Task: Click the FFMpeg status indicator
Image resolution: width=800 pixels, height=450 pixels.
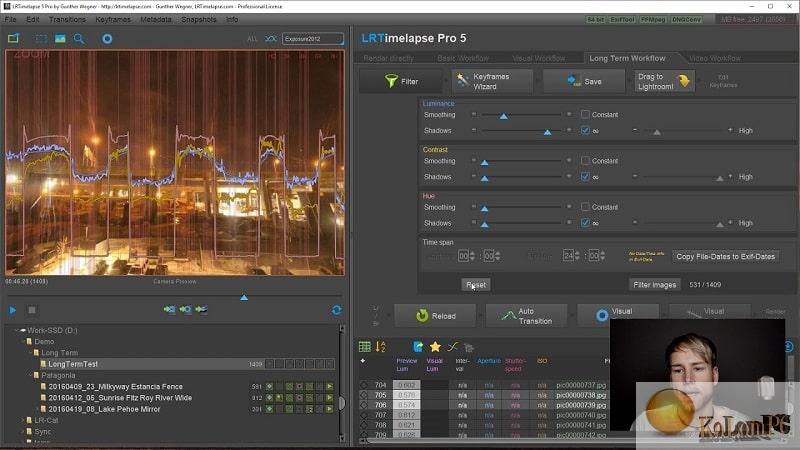Action: coord(653,19)
